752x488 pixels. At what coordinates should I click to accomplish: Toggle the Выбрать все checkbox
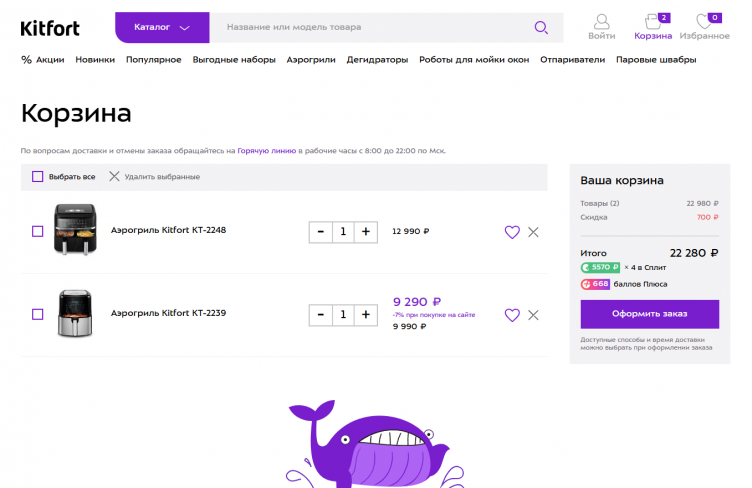coord(38,177)
